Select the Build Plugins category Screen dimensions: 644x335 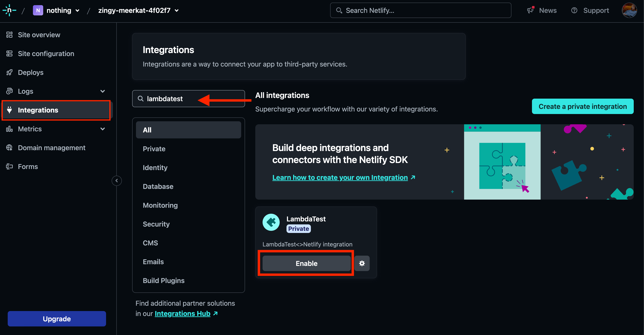(x=164, y=280)
